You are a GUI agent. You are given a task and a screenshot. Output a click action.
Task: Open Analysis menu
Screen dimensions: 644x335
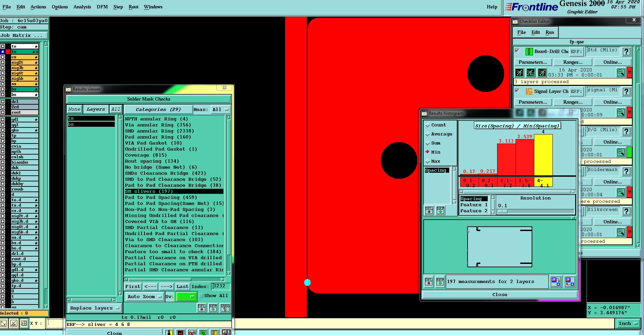(x=82, y=7)
